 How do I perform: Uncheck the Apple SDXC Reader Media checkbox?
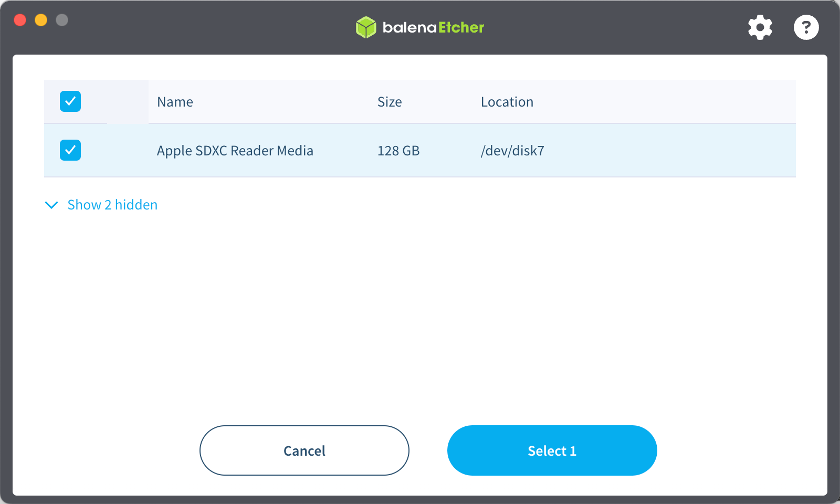point(70,150)
